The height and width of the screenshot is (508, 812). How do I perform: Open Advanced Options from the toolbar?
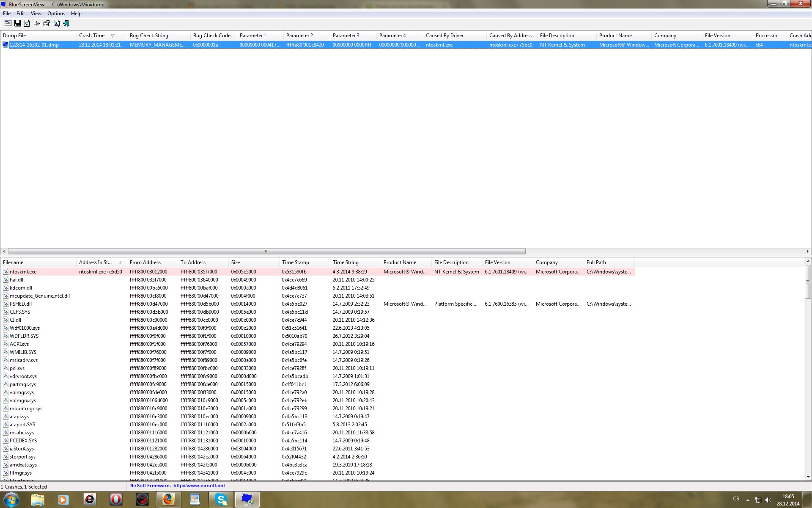tap(8, 24)
